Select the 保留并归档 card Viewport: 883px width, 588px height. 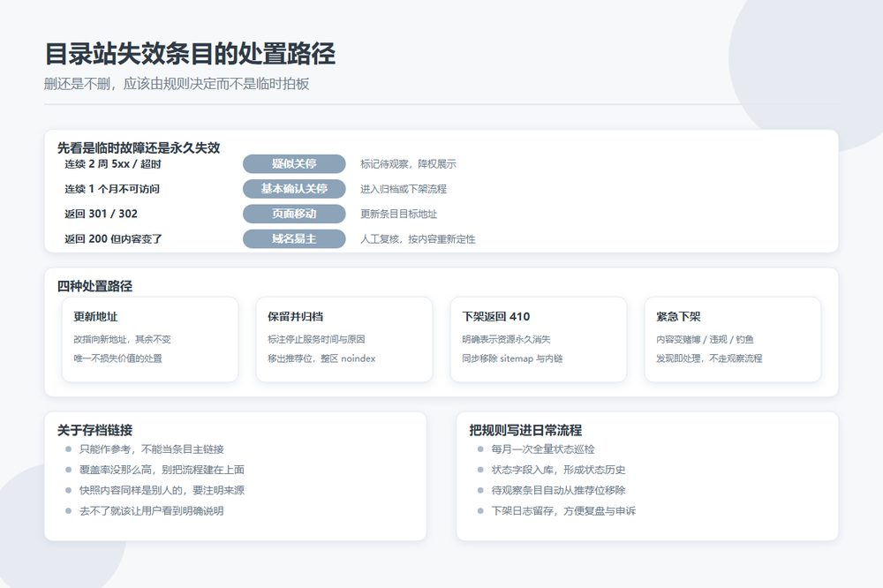tap(344, 340)
